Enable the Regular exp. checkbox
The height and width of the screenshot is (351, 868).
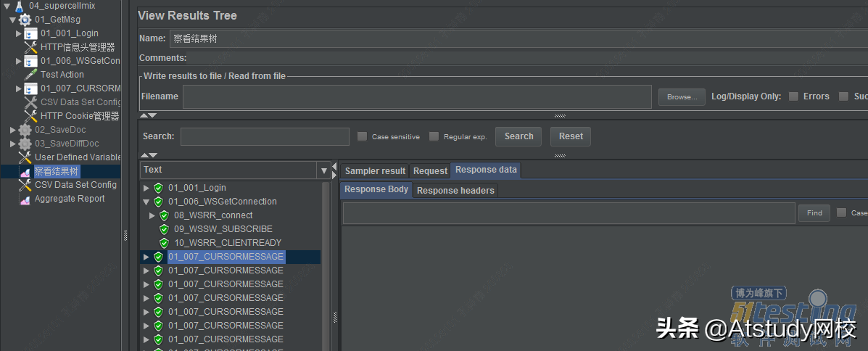tap(434, 137)
